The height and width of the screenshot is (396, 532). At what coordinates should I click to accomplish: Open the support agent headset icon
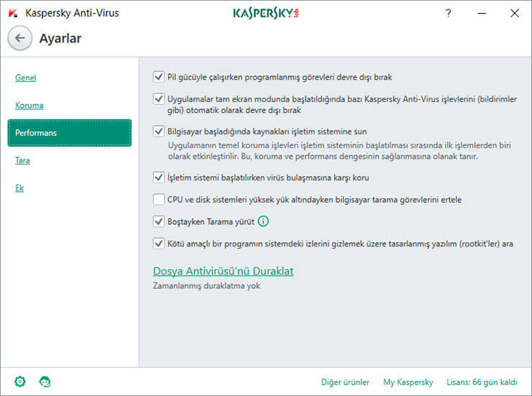[x=45, y=382]
